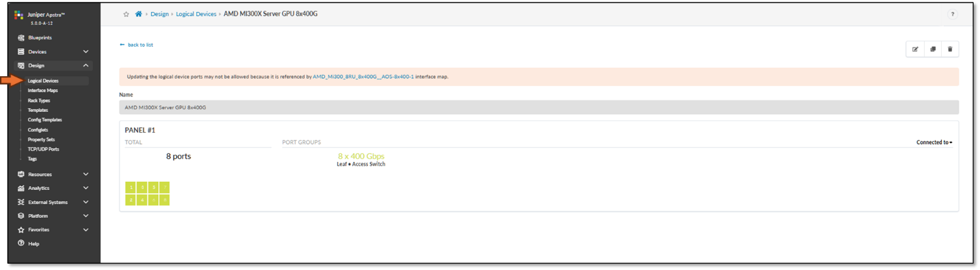This screenshot has width=980, height=270.
Task: Select port 4 square in panel
Action: [x=142, y=199]
